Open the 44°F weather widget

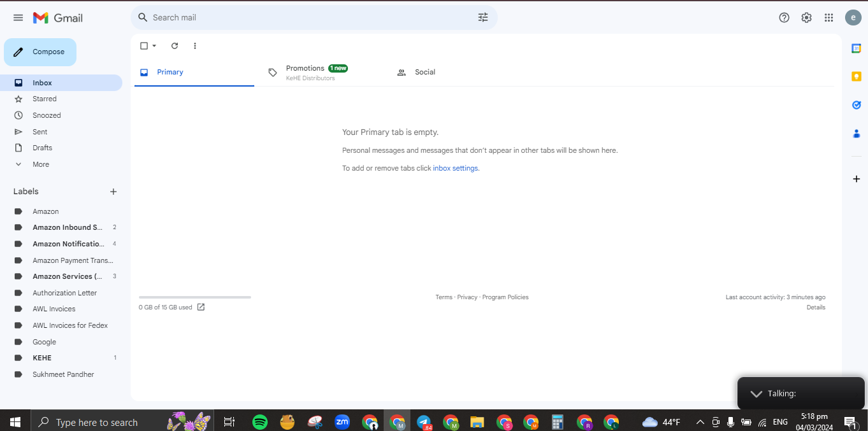click(662, 421)
